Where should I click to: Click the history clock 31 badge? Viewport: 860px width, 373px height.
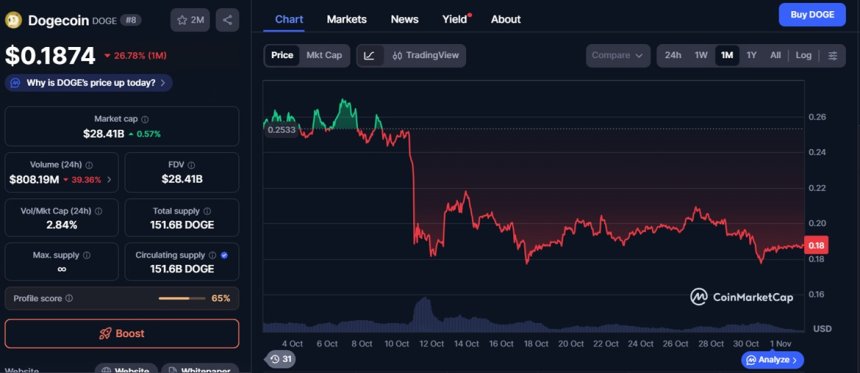(x=279, y=359)
